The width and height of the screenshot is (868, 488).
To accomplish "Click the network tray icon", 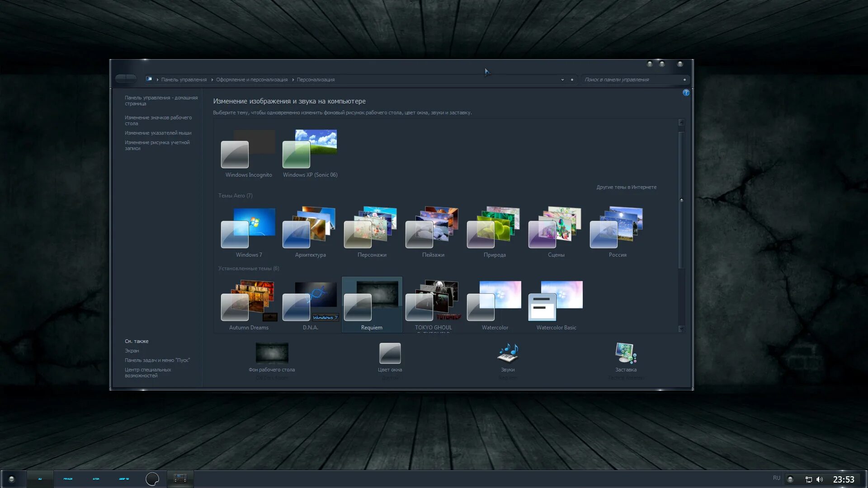I will coord(808,479).
